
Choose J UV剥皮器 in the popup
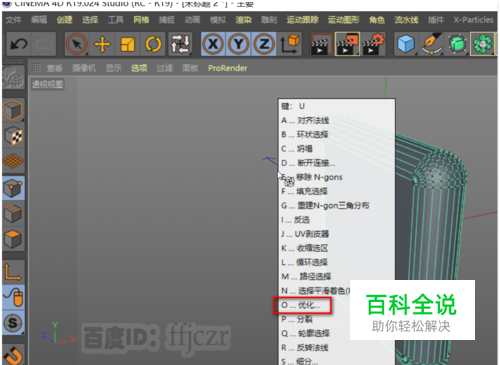(337, 234)
